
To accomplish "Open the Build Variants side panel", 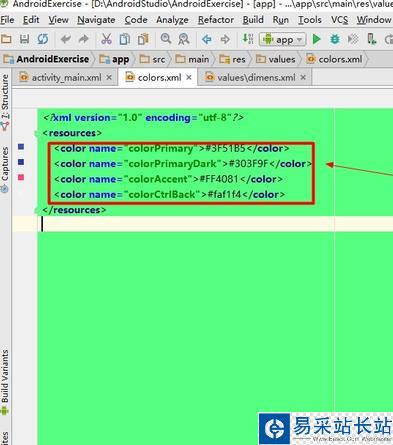I will 5,382.
